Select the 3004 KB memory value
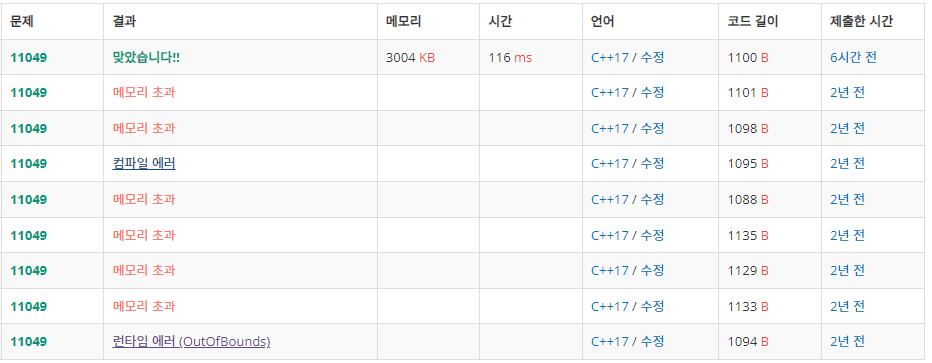Image resolution: width=932 pixels, height=363 pixels. (x=410, y=58)
